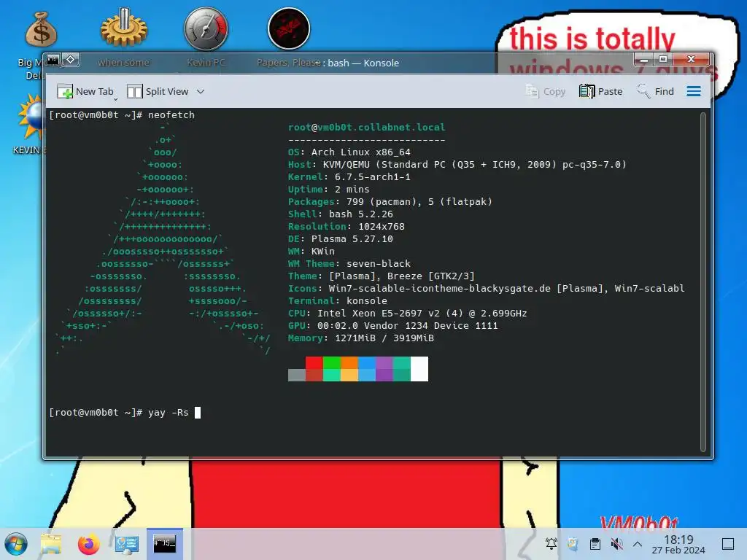Click the 'Uptime: 2 mins' line

(x=328, y=189)
